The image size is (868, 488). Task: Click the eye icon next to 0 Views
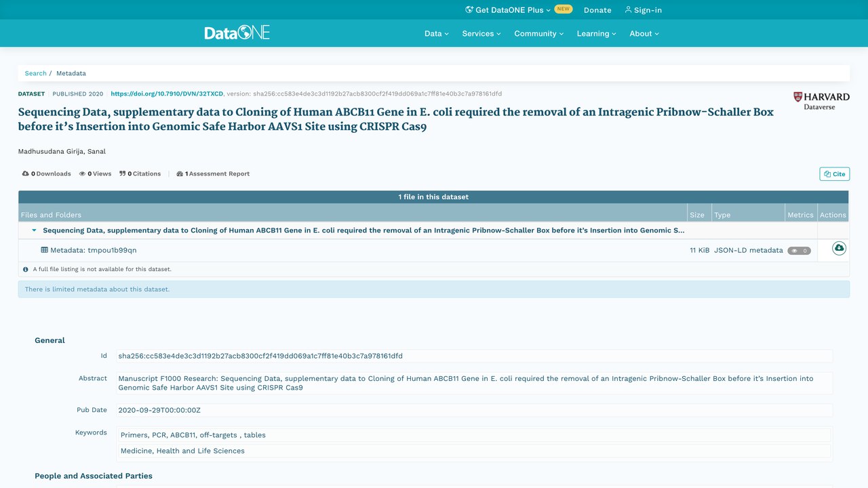tap(82, 174)
